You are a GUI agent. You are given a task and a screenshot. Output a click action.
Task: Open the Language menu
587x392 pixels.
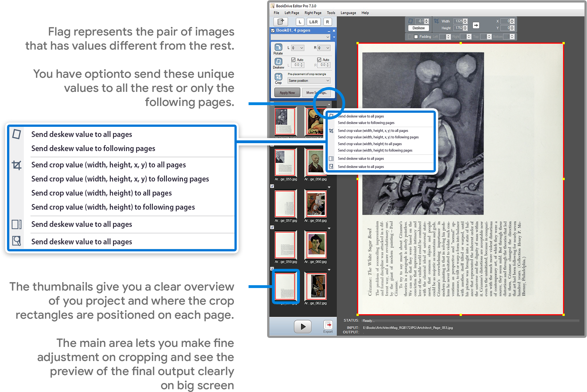pos(348,13)
